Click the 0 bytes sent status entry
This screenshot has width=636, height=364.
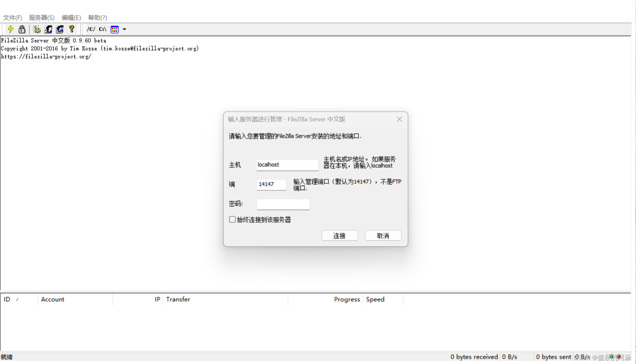(553, 357)
